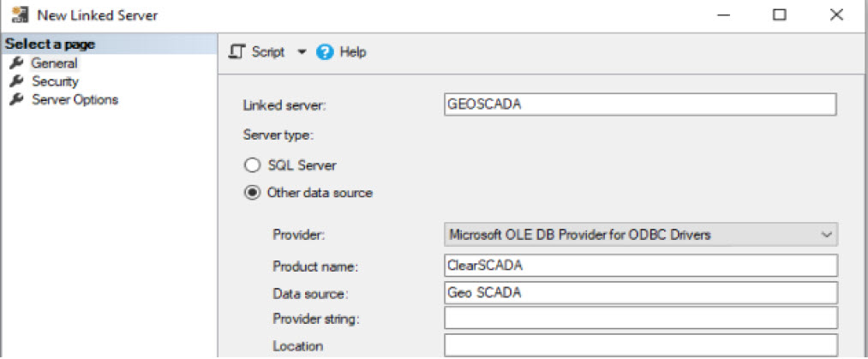Click the Script scroll icon

click(x=236, y=52)
